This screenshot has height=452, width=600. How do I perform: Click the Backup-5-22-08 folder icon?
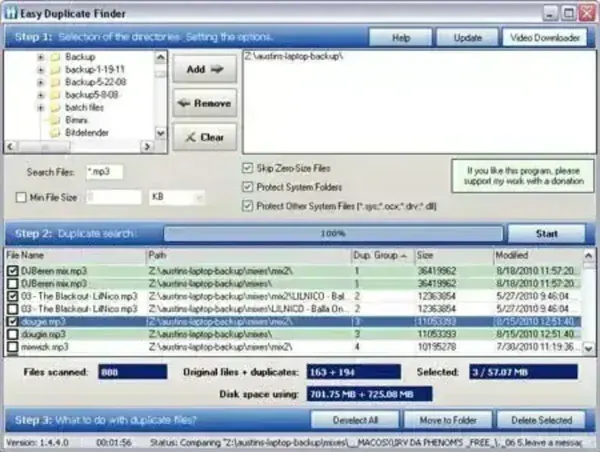[x=55, y=82]
